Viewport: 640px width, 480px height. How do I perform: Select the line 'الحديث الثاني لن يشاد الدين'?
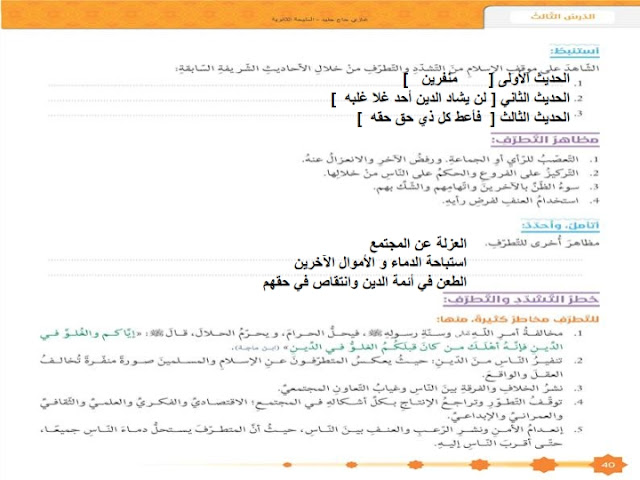click(451, 98)
